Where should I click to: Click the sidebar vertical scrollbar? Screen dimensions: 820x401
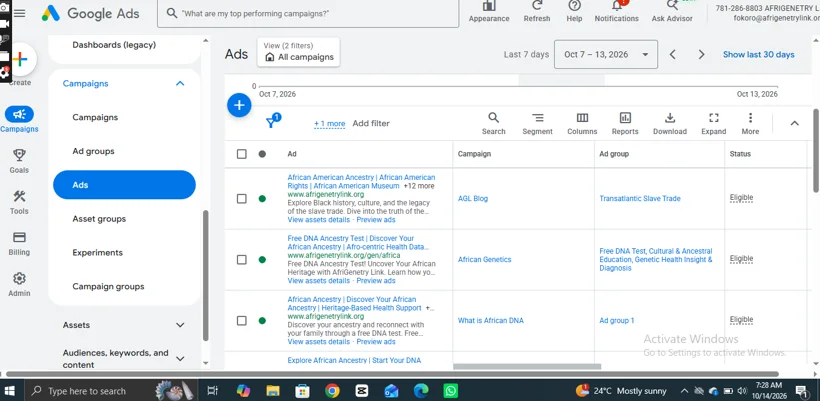(x=205, y=276)
